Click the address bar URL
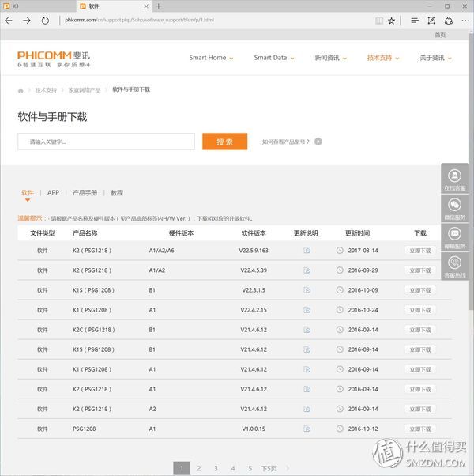The width and height of the screenshot is (474, 476). [140, 20]
